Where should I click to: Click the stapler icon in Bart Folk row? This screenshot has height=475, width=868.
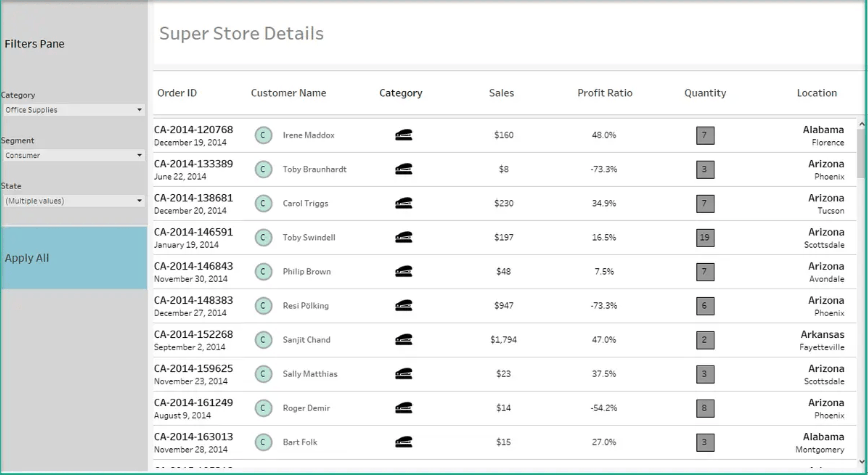404,442
